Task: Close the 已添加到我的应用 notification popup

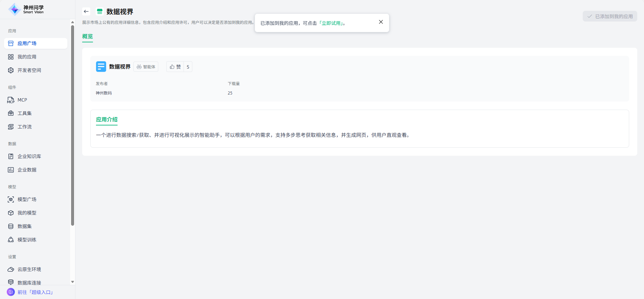Action: (381, 22)
